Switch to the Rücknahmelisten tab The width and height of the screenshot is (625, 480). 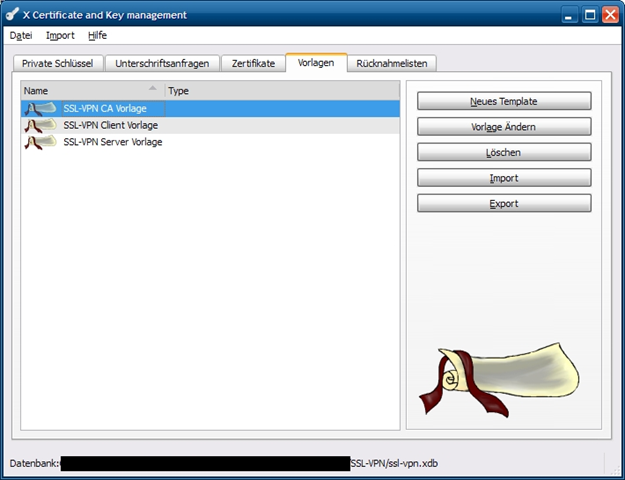(392, 63)
